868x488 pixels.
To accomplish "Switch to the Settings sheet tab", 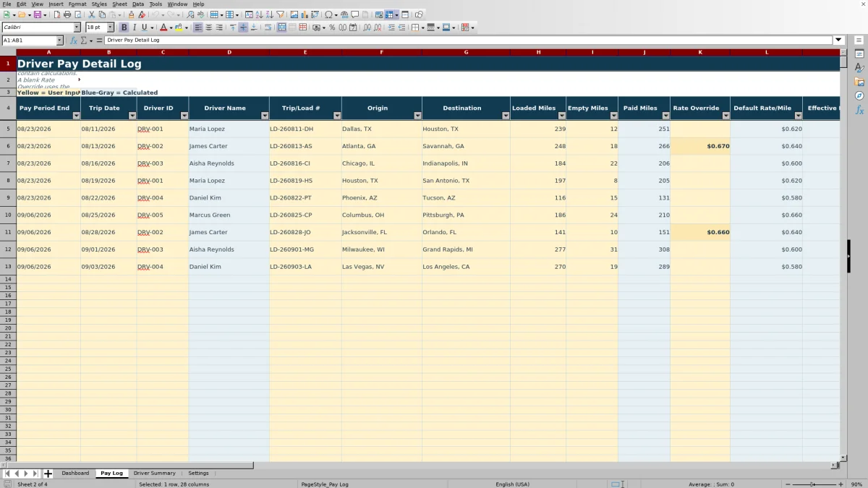I will pos(198,474).
